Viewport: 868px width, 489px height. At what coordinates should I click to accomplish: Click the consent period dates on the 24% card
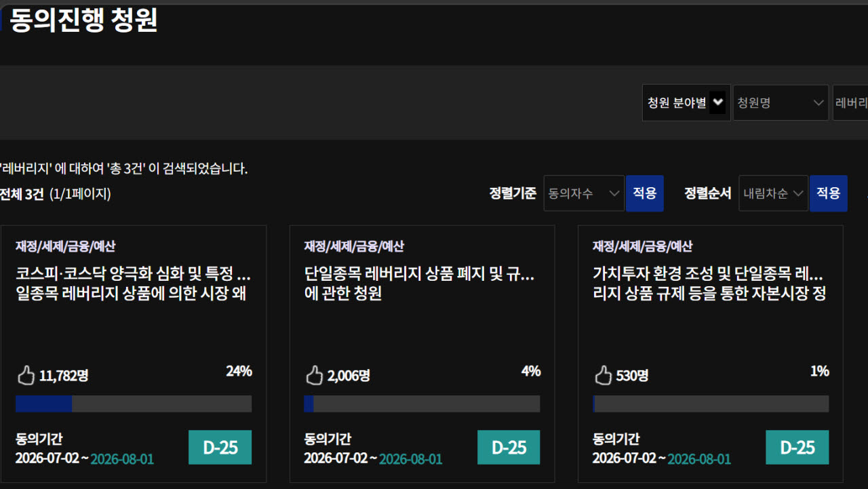click(x=85, y=459)
